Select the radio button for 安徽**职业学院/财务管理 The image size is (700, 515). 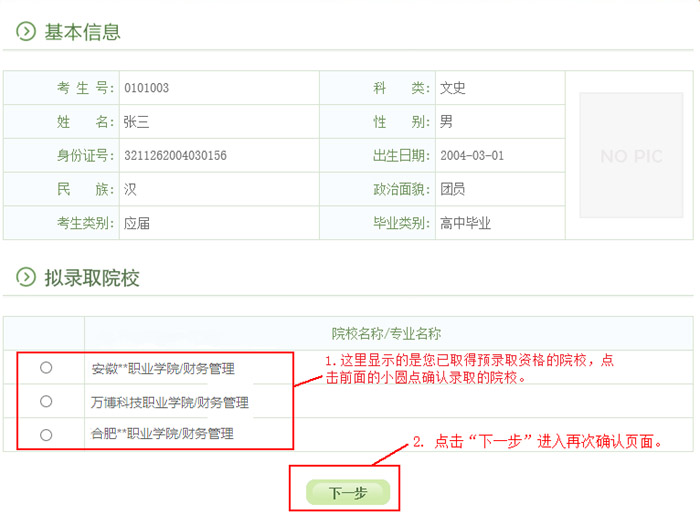point(46,368)
